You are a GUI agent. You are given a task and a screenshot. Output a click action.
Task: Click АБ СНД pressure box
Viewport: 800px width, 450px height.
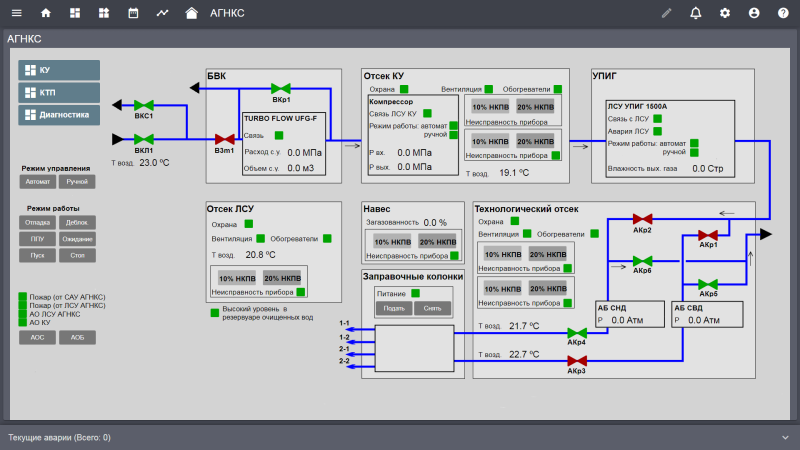click(630, 314)
